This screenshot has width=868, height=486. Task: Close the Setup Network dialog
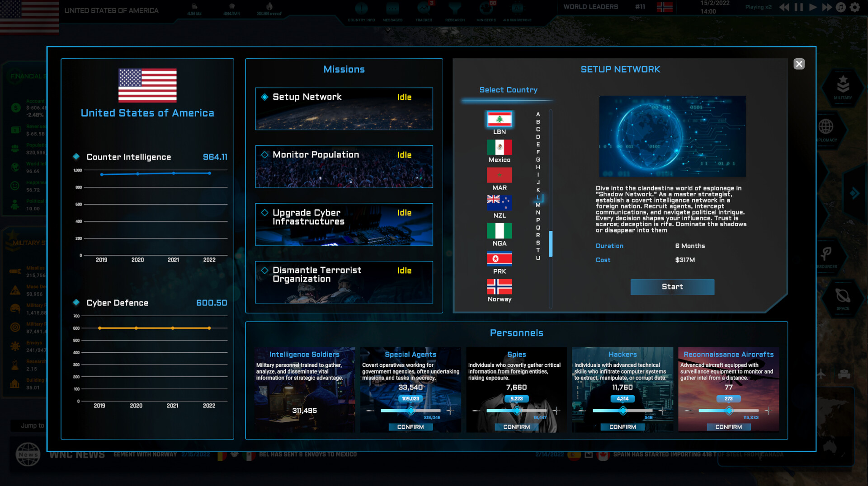point(799,64)
